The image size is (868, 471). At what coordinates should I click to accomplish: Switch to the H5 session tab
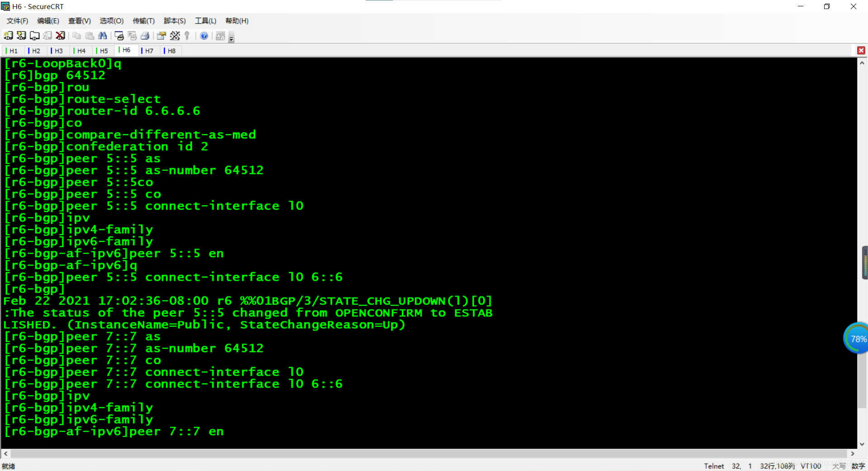click(103, 51)
